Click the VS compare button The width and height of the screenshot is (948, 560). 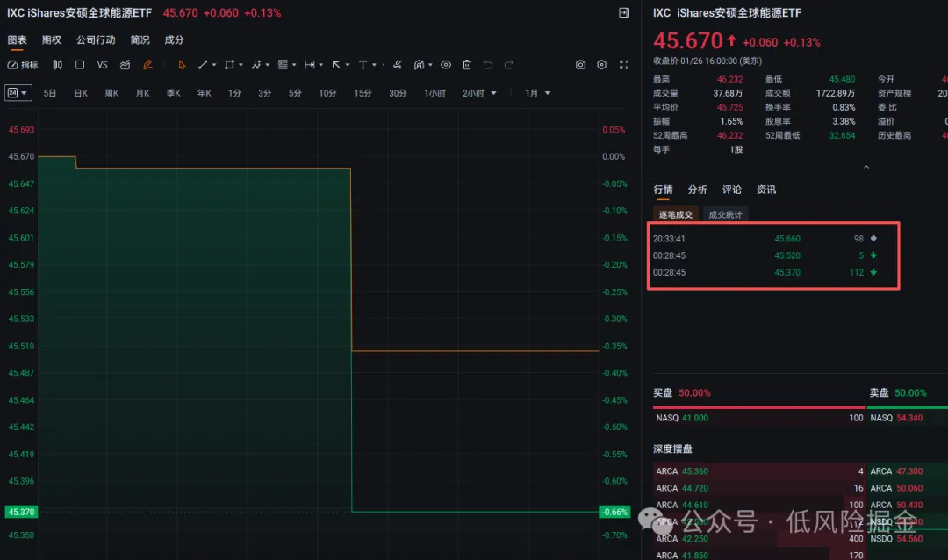coord(102,65)
